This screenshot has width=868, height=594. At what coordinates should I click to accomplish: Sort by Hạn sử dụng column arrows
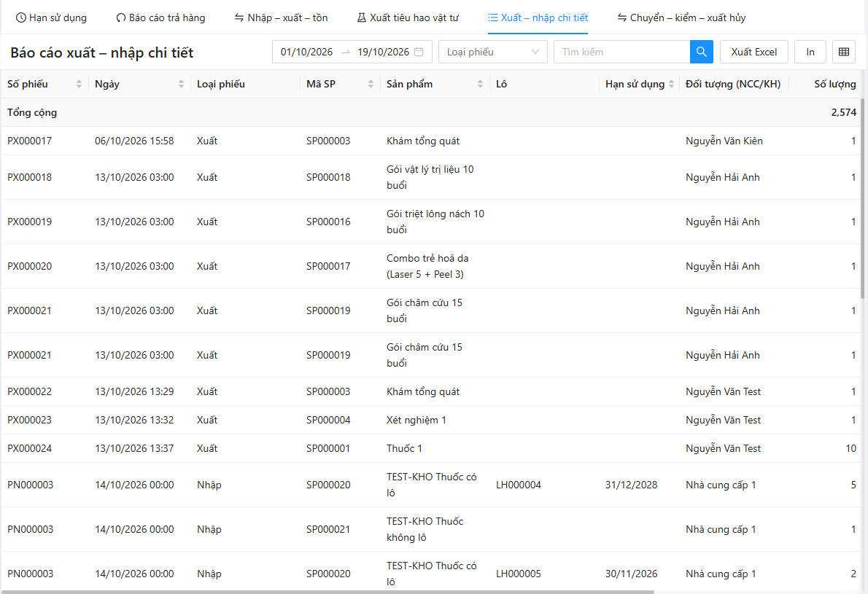point(672,84)
